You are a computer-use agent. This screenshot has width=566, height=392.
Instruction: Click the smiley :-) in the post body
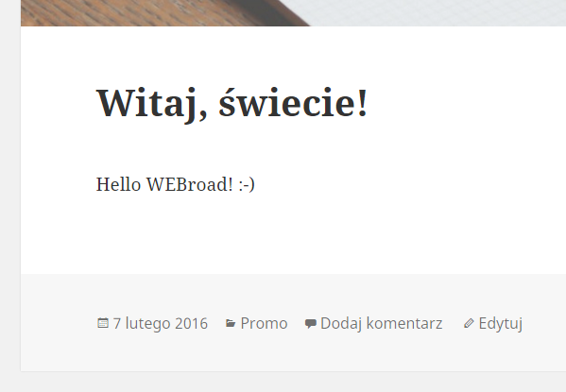click(247, 185)
